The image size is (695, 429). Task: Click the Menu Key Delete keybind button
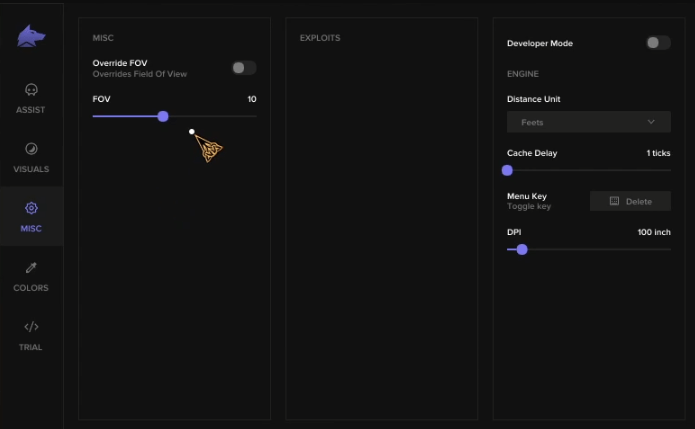click(x=630, y=201)
